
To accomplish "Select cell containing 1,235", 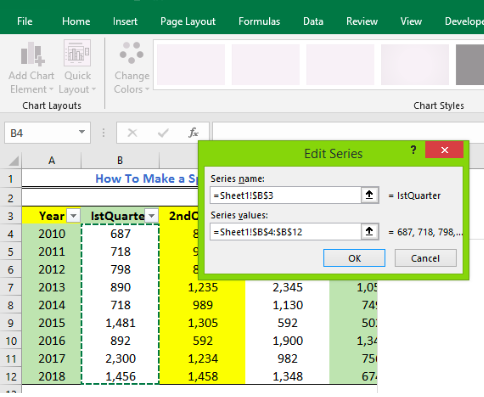I will (x=202, y=287).
